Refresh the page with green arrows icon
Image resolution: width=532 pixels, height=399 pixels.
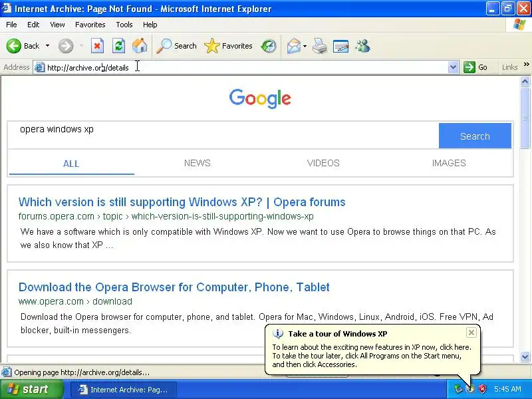point(118,46)
